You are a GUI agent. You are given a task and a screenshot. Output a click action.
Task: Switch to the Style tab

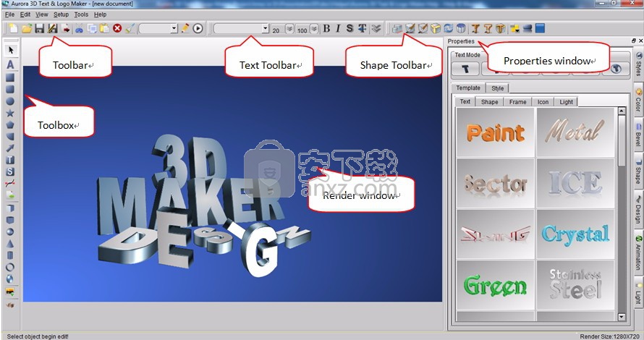pyautogui.click(x=497, y=88)
